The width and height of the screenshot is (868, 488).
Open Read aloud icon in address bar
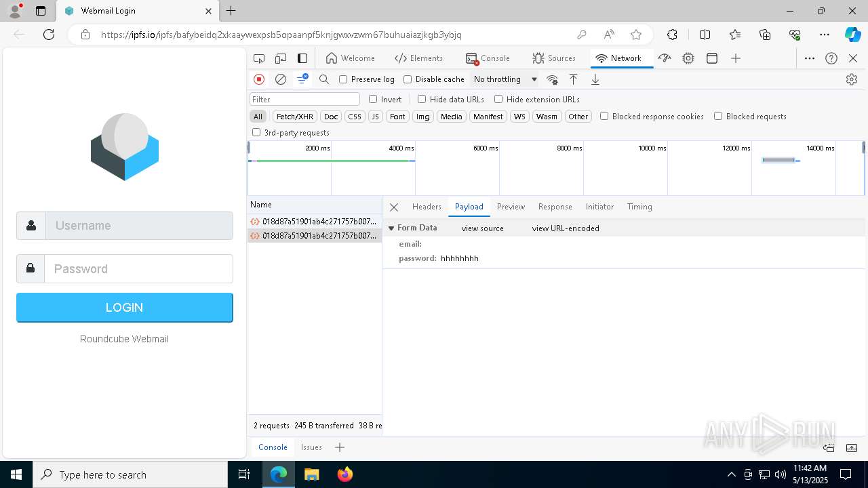[x=609, y=35]
